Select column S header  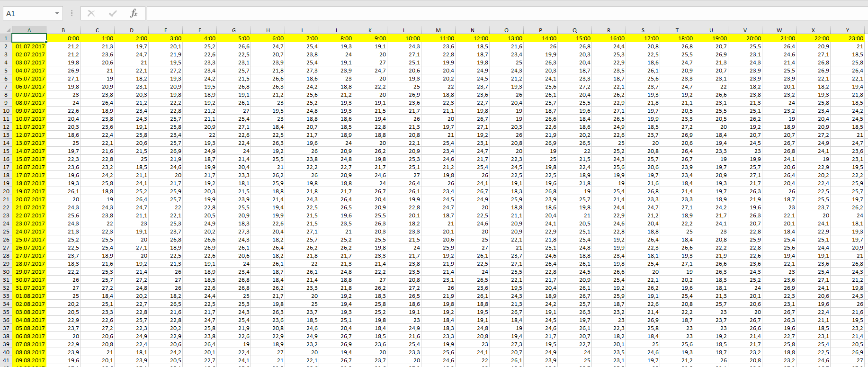point(643,30)
